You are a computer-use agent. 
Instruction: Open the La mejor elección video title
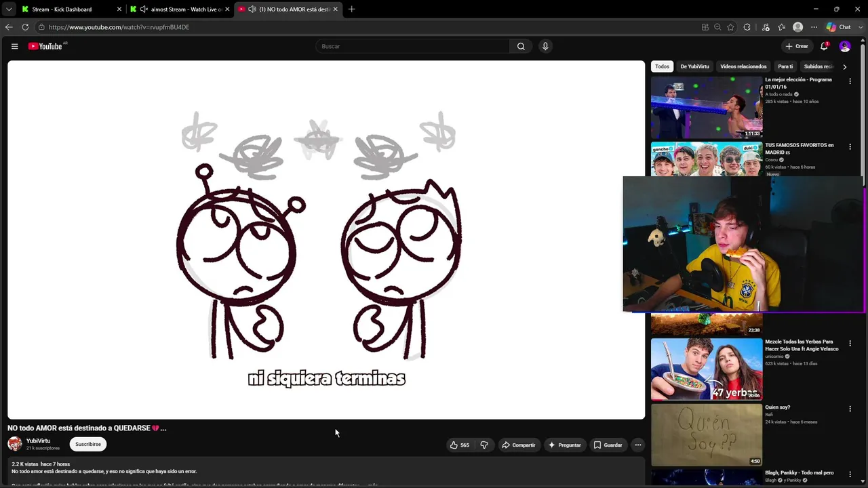798,83
